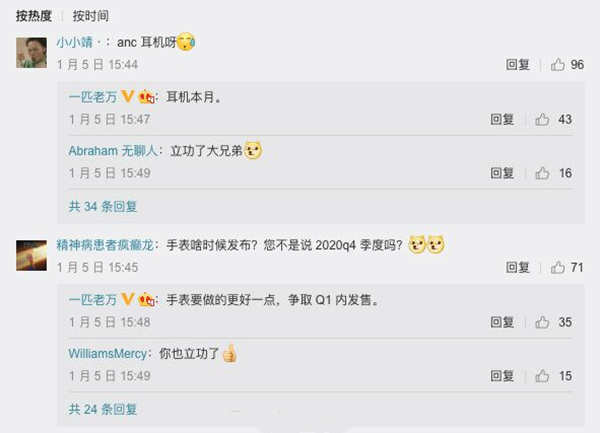This screenshot has height=433, width=600.
Task: Switch to 按热度 sorting tab
Action: [34, 16]
